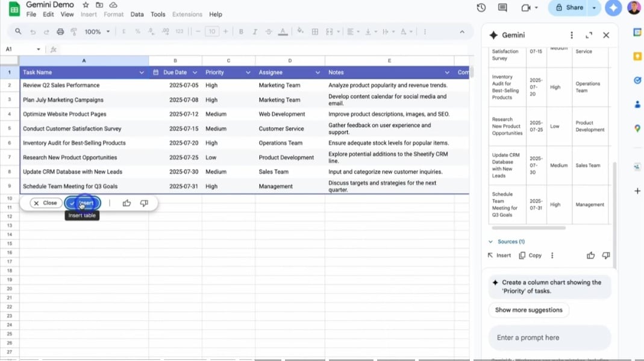Open the Name box A1 dropdown
This screenshot has width=644, height=361.
tap(38, 49)
